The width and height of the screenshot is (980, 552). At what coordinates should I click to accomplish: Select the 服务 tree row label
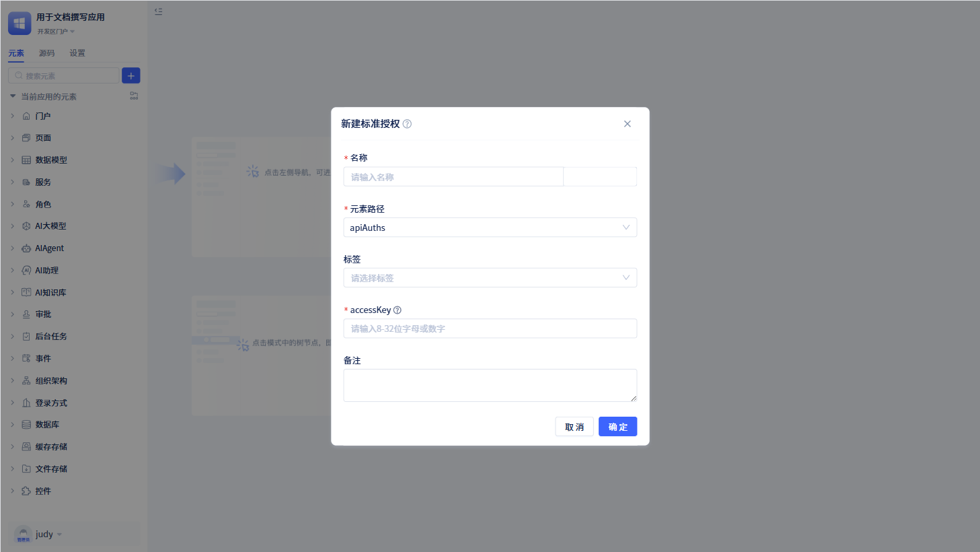(43, 182)
